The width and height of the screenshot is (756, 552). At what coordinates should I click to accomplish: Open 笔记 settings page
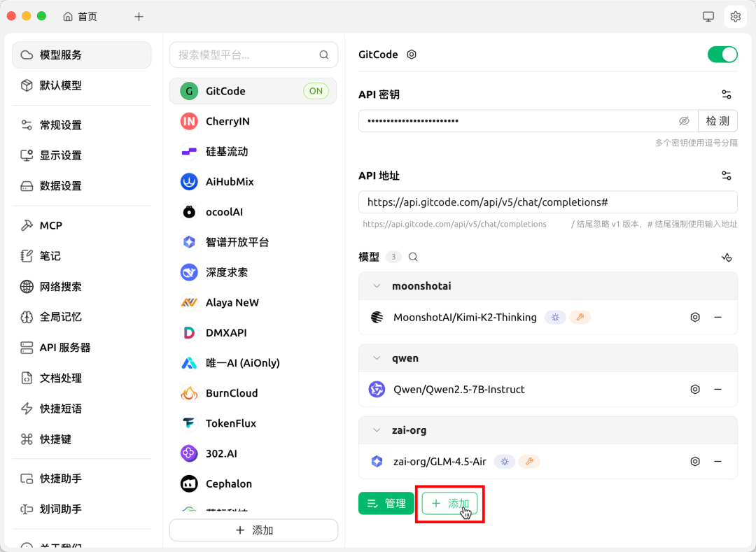[x=81, y=256]
